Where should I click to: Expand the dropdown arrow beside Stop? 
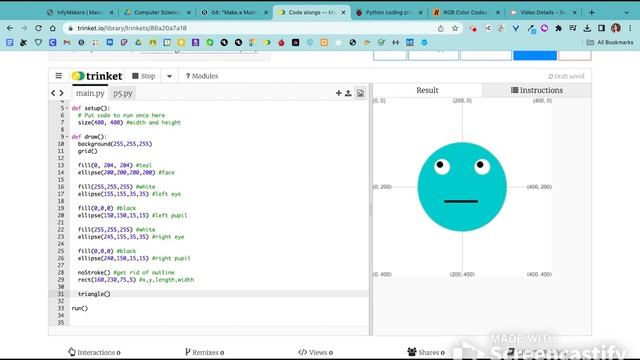point(169,76)
